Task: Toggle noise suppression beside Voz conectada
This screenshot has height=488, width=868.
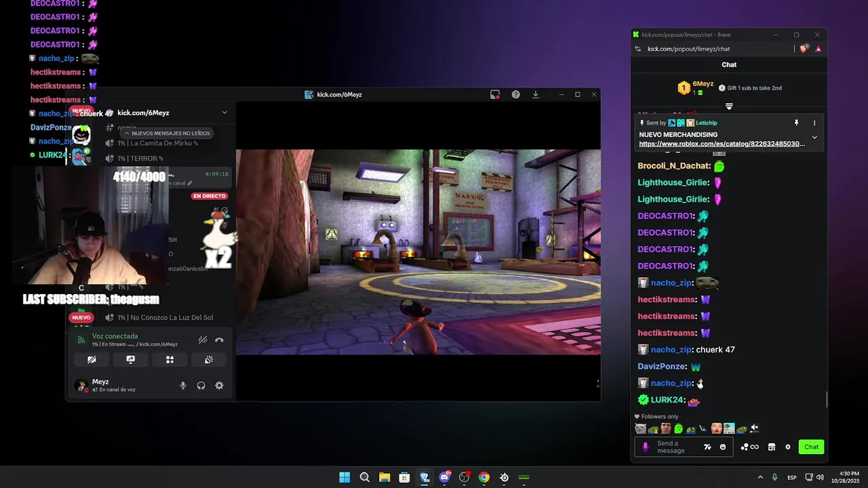Action: click(x=203, y=340)
